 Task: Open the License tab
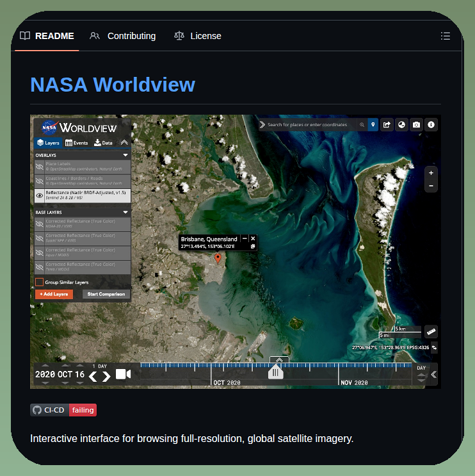click(x=197, y=36)
